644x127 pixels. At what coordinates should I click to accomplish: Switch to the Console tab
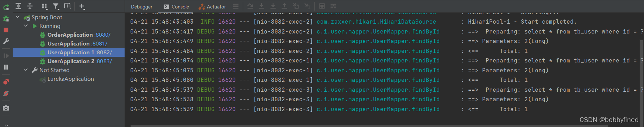(x=176, y=7)
